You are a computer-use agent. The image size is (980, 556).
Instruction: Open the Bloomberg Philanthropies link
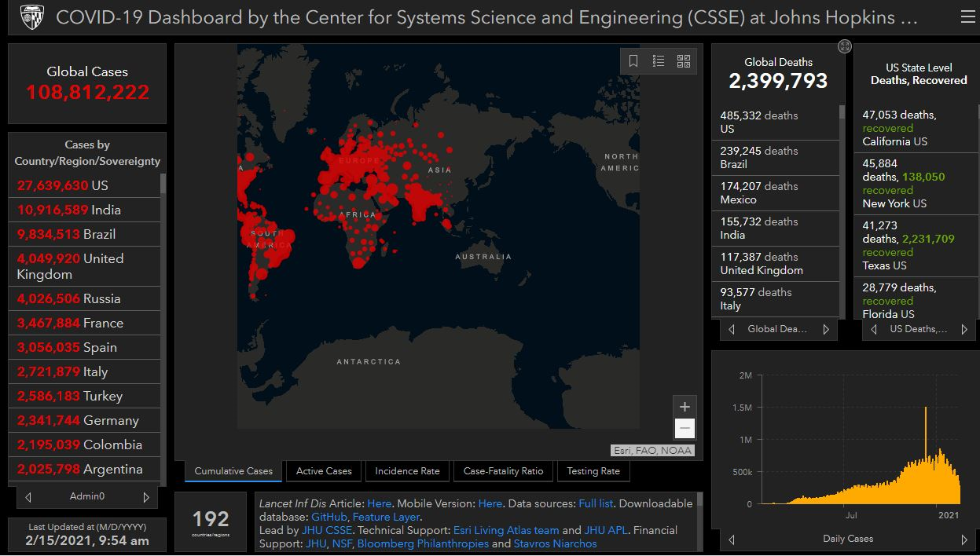point(423,543)
